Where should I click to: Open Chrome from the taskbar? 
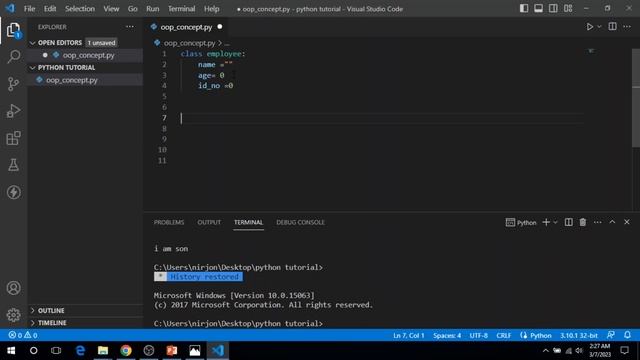(126, 350)
